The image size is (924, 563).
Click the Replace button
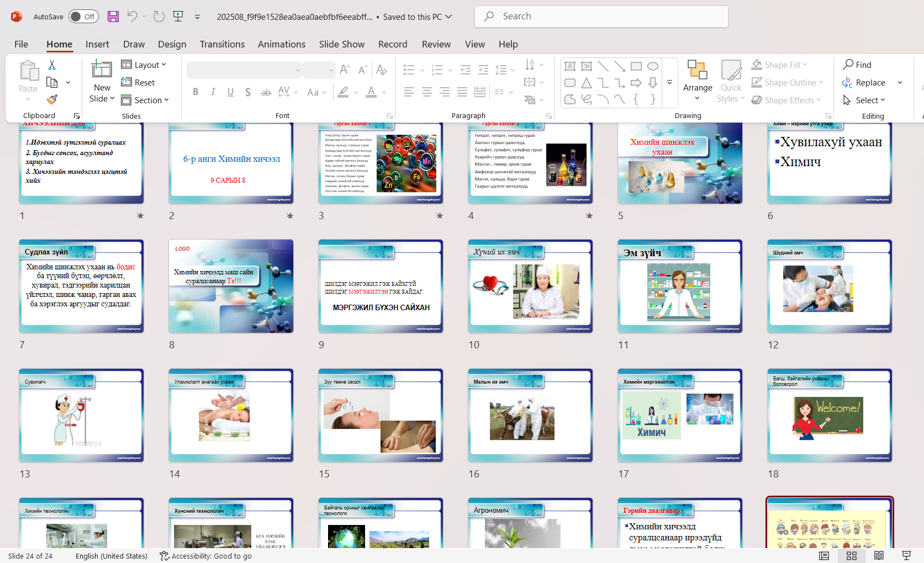(864, 82)
